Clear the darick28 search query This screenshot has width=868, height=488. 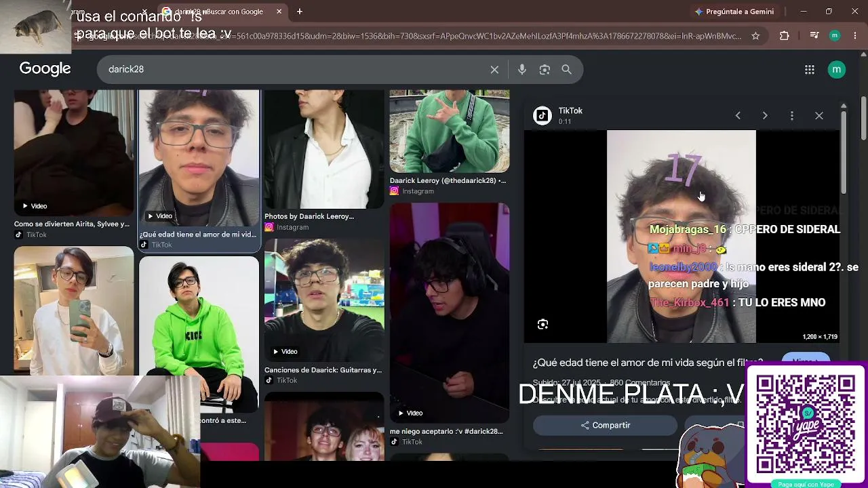click(494, 69)
